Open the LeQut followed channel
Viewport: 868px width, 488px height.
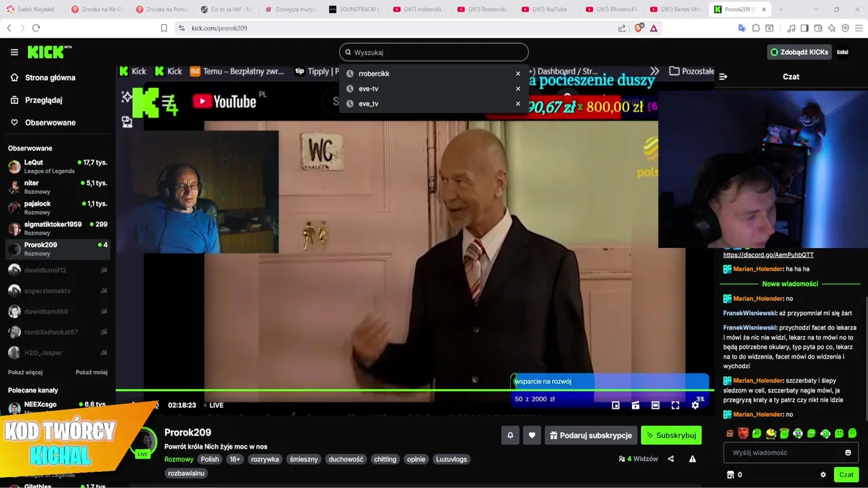58,167
